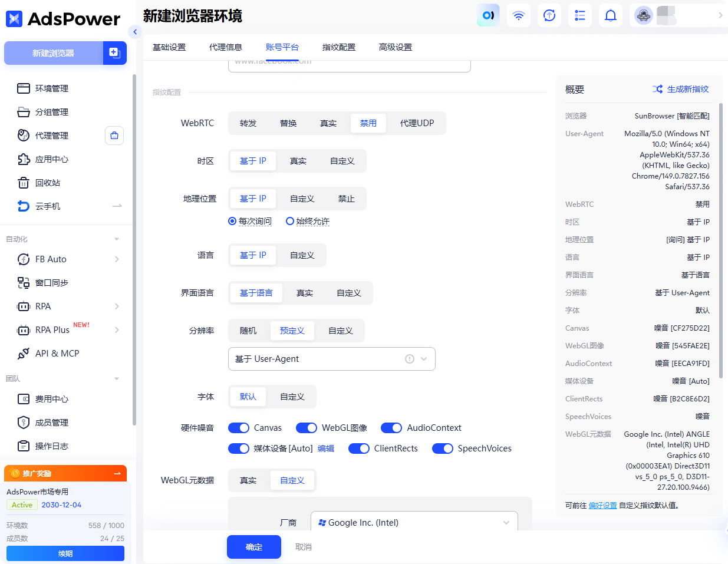The width and height of the screenshot is (728, 564).
Task: Click the Wi-Fi network icon in header
Action: point(519,15)
